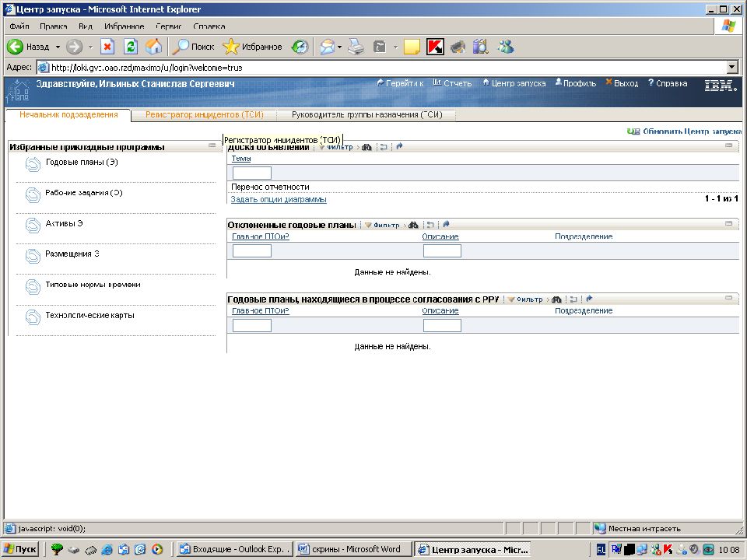
Task: Click binoculars icon in Доска объявлений portlet
Action: [366, 147]
